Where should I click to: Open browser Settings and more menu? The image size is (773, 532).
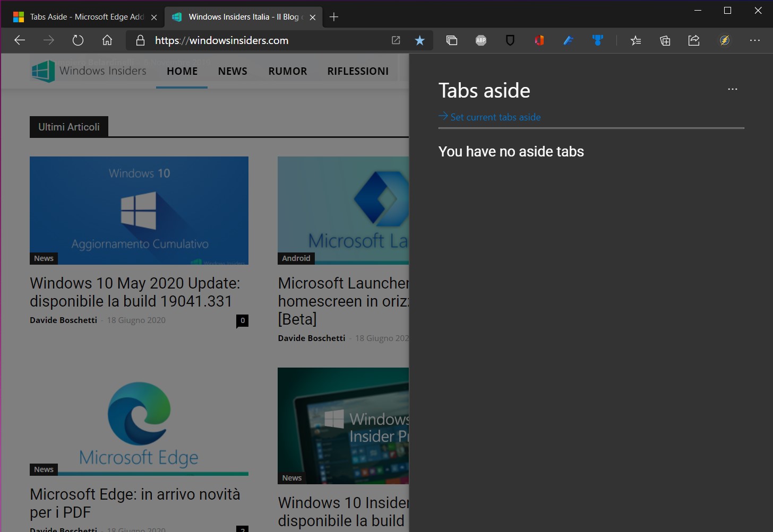[755, 40]
